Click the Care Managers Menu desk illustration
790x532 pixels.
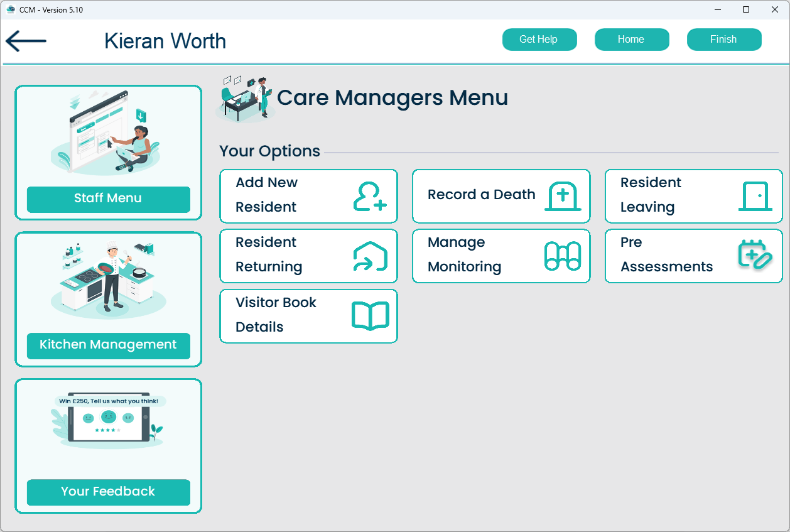(246, 99)
